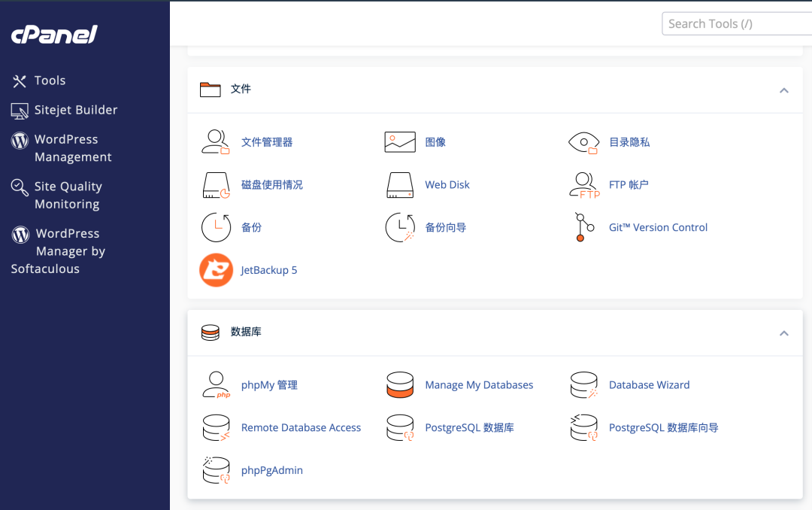Click the orange JetBackup 5 icon
812x510 pixels.
(x=216, y=270)
